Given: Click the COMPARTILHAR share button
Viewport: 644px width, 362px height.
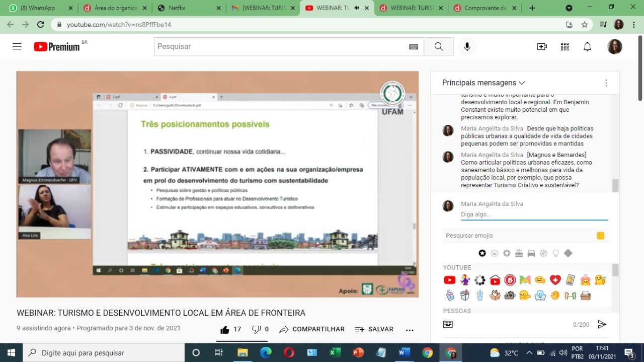Looking at the screenshot, I should (x=312, y=329).
